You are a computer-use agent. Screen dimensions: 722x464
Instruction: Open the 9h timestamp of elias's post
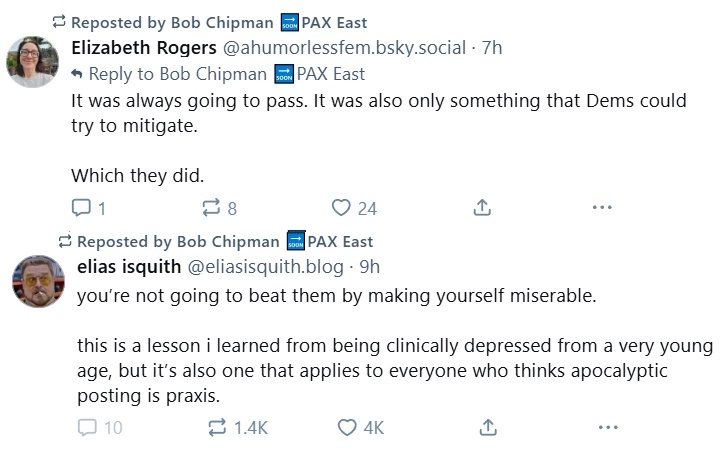369,267
